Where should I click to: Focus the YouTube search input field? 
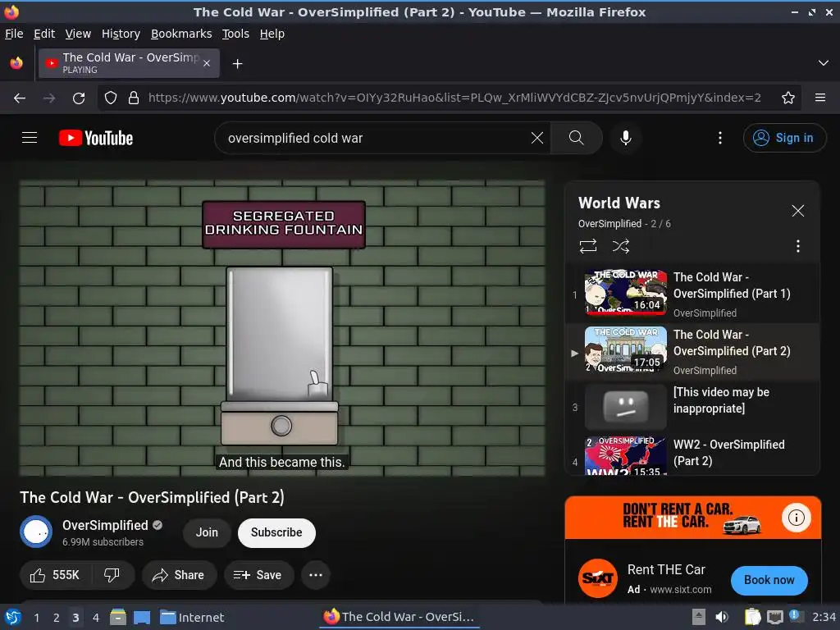[375, 138]
